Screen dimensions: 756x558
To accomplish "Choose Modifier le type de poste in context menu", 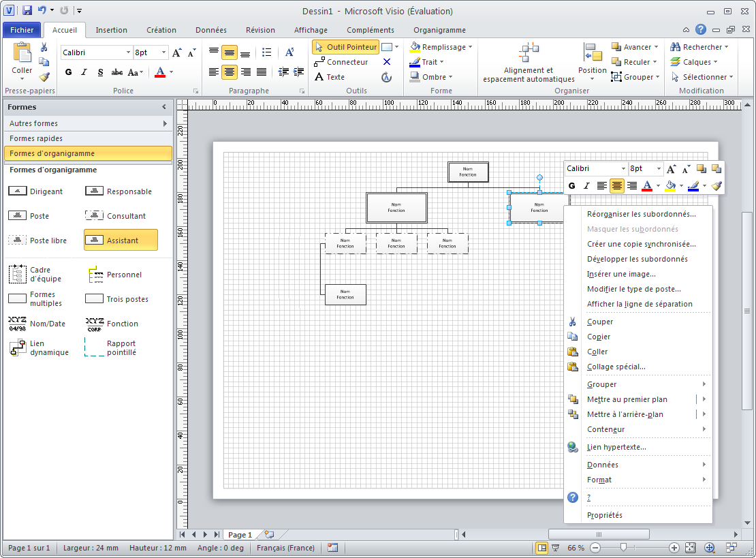I will point(633,289).
